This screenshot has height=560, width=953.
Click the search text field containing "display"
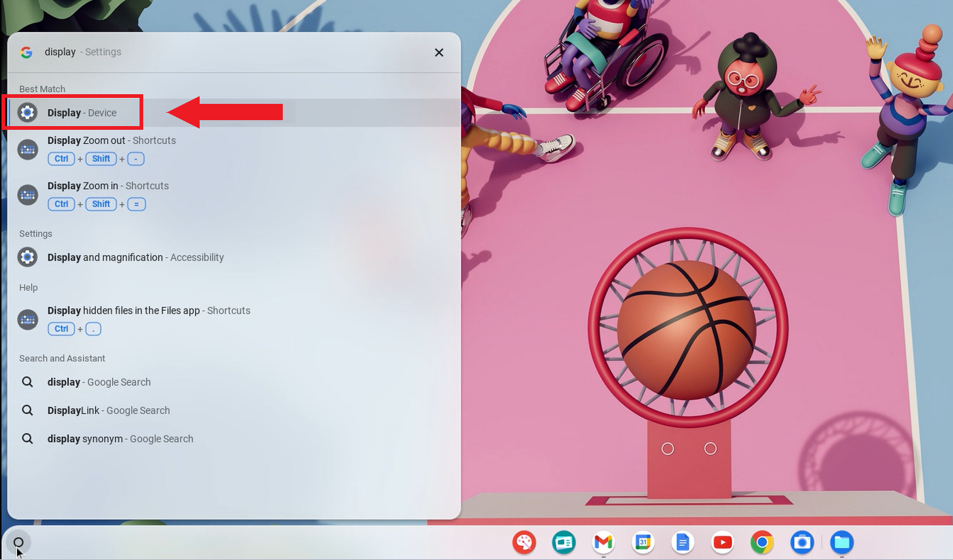click(223, 52)
